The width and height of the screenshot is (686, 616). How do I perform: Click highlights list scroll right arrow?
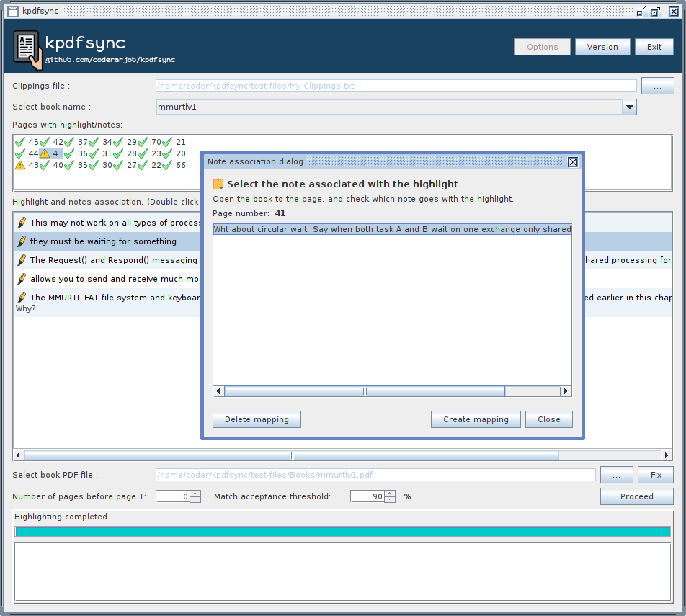click(x=667, y=455)
